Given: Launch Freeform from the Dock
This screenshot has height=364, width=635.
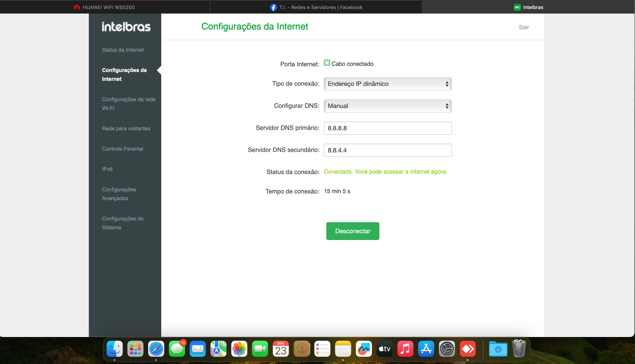Looking at the screenshot, I should (364, 349).
